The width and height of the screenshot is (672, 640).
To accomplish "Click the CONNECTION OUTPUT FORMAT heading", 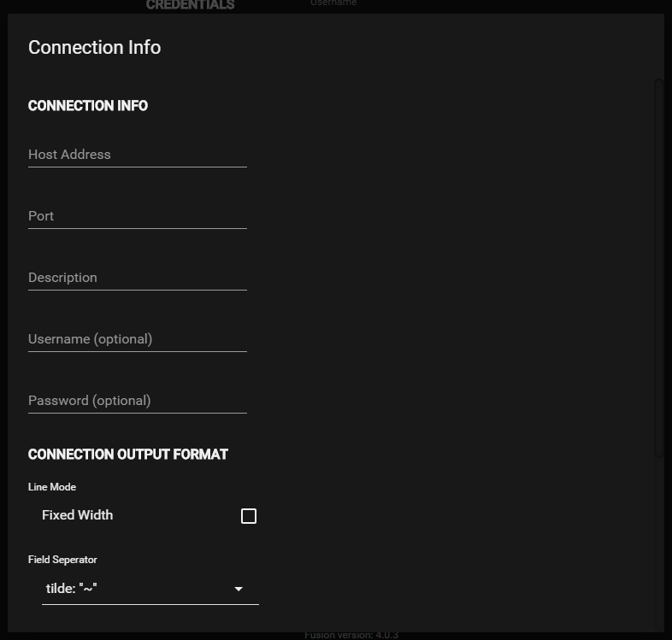I will tap(128, 454).
